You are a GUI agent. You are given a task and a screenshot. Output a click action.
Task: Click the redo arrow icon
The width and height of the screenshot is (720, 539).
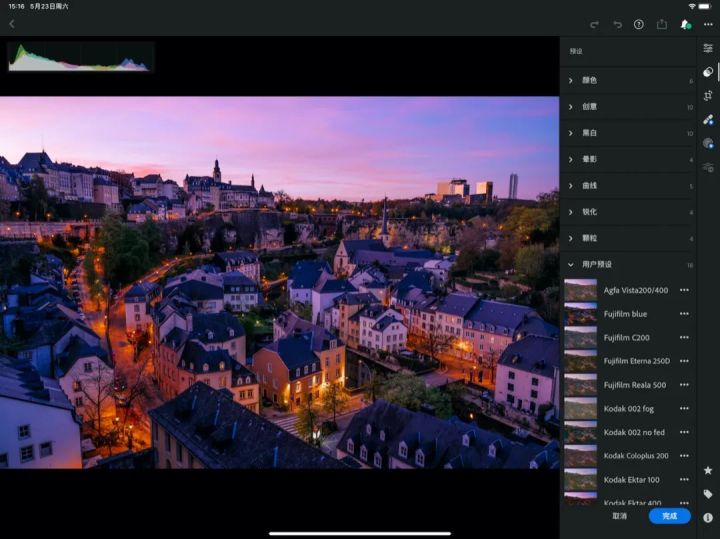594,24
